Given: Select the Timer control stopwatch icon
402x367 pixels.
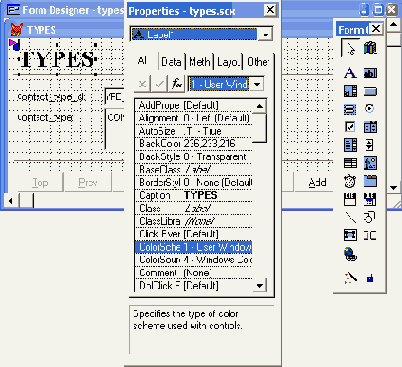Looking at the screenshot, I should coord(350,181).
